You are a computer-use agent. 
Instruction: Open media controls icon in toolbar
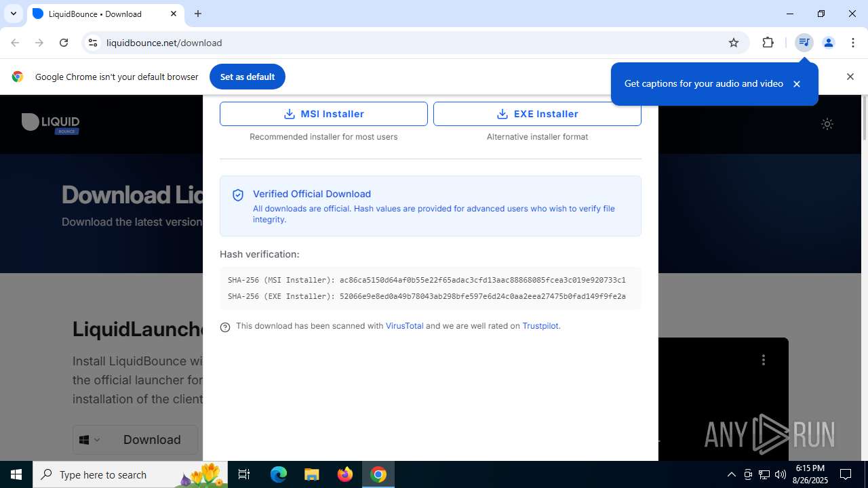coord(804,43)
